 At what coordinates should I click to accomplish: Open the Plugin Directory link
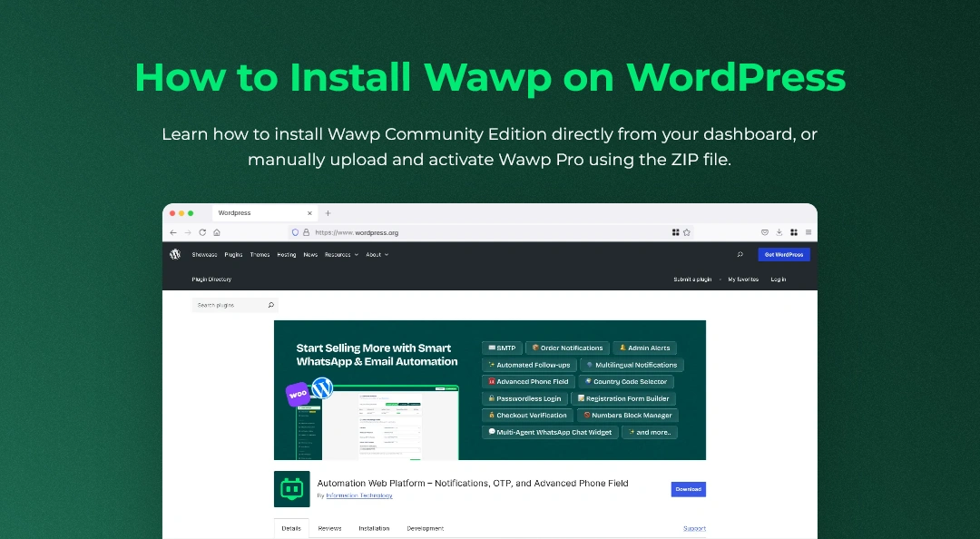click(211, 279)
